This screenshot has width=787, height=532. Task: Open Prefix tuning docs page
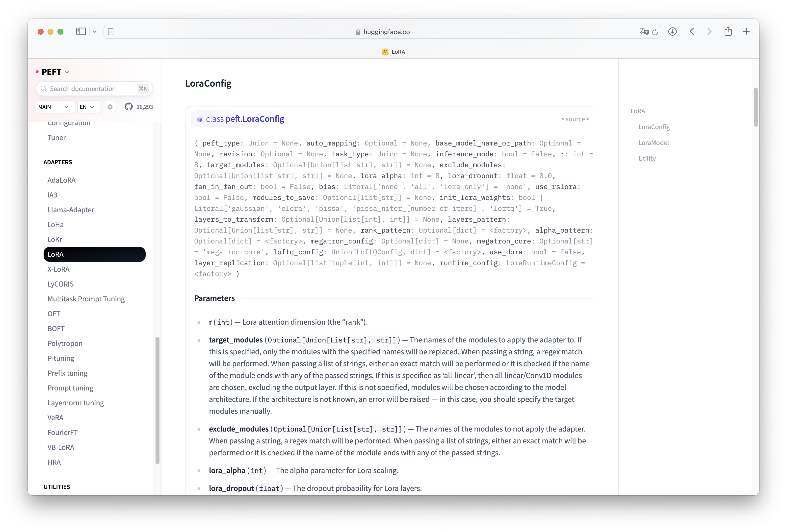(x=67, y=373)
